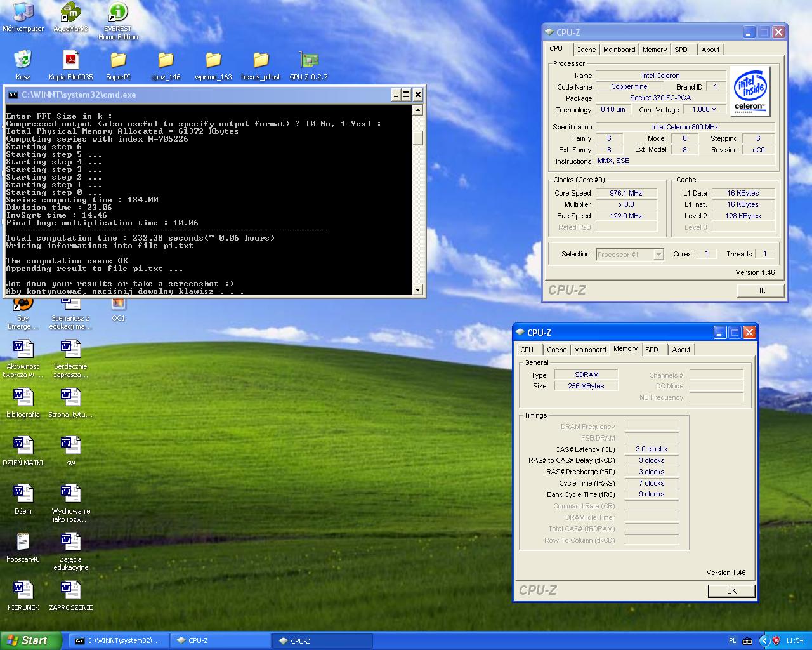Select Scenariusz z edukacji document icon
This screenshot has width=812, height=650.
click(70, 314)
